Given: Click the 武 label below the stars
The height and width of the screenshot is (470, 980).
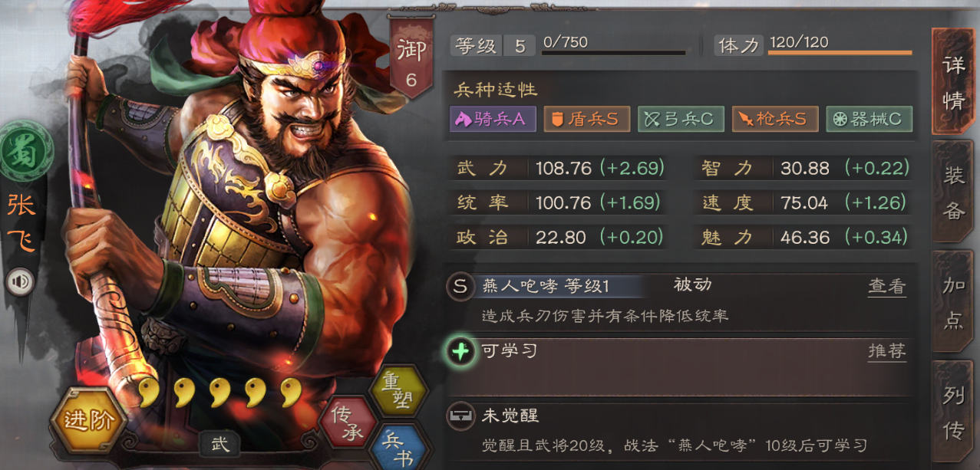Looking at the screenshot, I should tap(219, 443).
